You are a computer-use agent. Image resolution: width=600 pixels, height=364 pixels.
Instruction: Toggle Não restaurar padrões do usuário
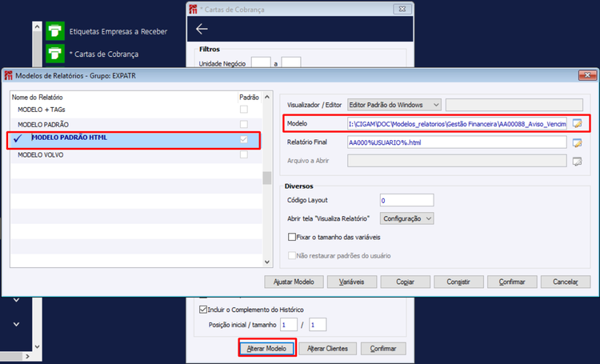click(x=292, y=255)
